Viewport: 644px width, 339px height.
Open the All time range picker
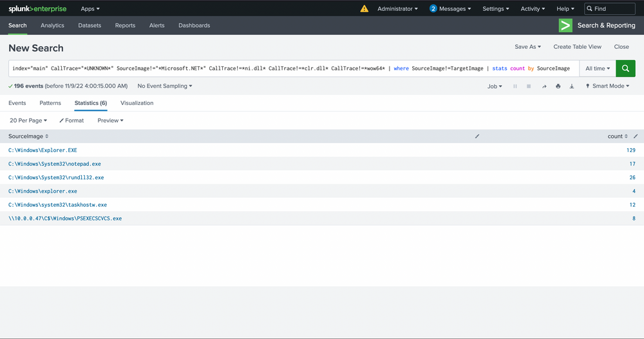[x=597, y=68]
